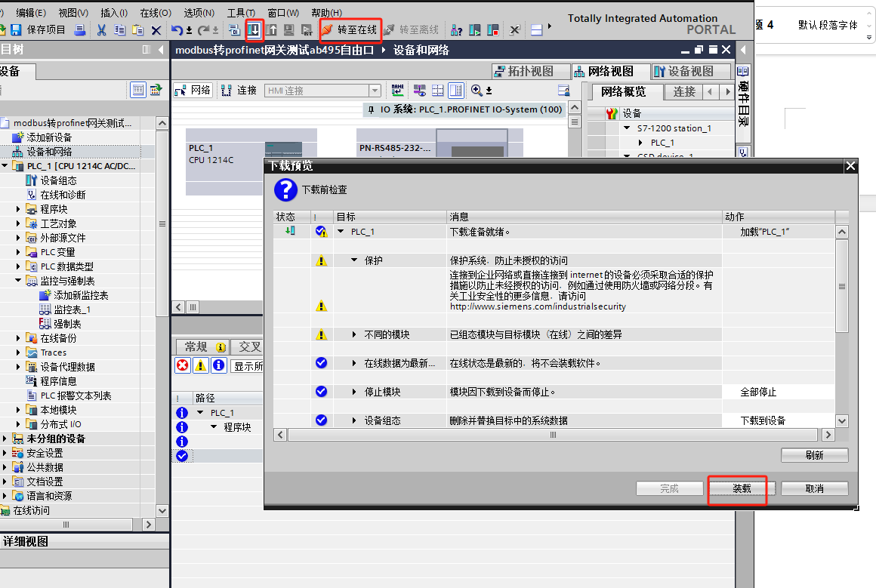
Task: Click the accessible devices icon
Action: 456,29
